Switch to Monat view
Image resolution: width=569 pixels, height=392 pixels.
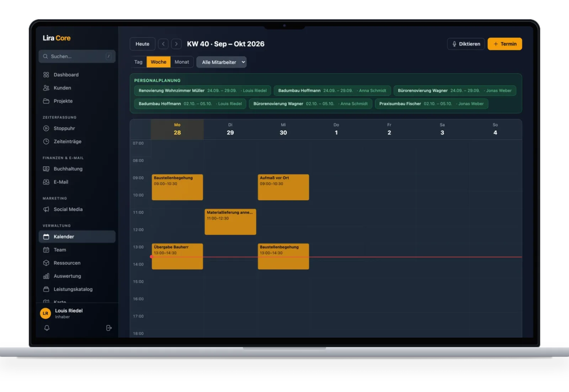pos(182,62)
